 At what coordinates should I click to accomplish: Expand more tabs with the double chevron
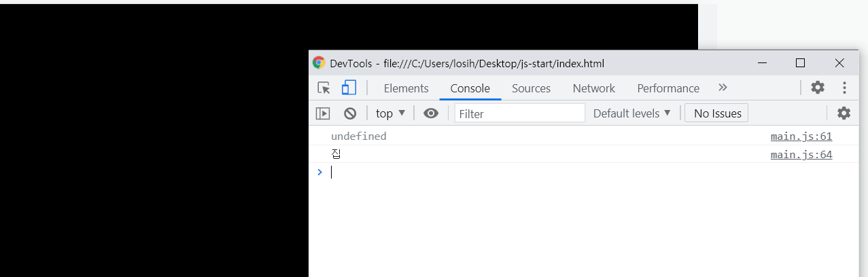pyautogui.click(x=723, y=88)
